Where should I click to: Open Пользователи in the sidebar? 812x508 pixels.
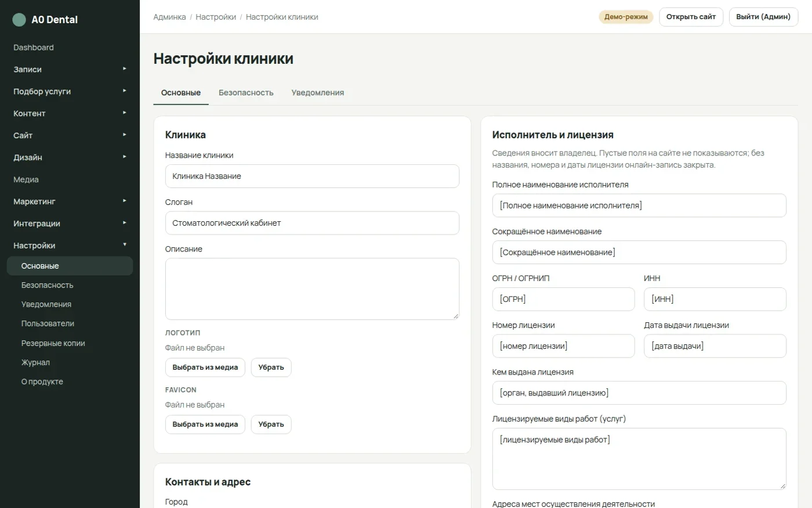[x=70, y=323]
